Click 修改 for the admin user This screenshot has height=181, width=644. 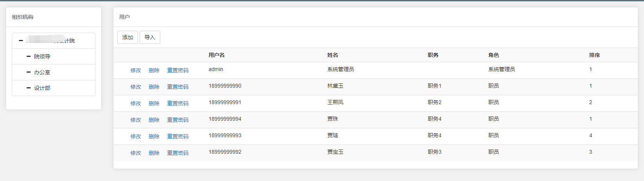pos(136,70)
